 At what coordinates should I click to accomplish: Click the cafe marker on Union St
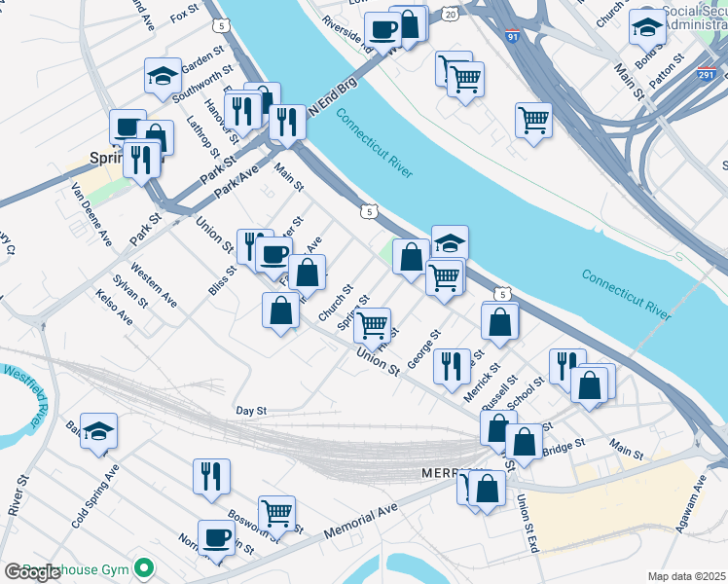pos(273,256)
